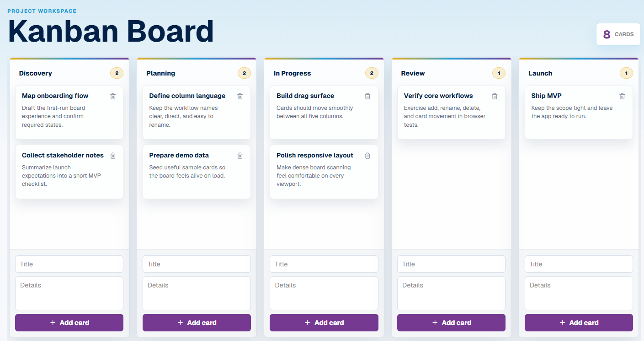This screenshot has height=341, width=644.
Task: Click Details textarea in Discovery column
Action: coord(69,293)
